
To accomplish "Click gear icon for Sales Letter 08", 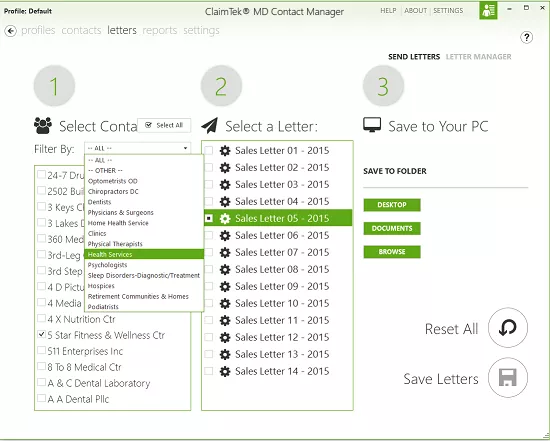I will tap(225, 269).
